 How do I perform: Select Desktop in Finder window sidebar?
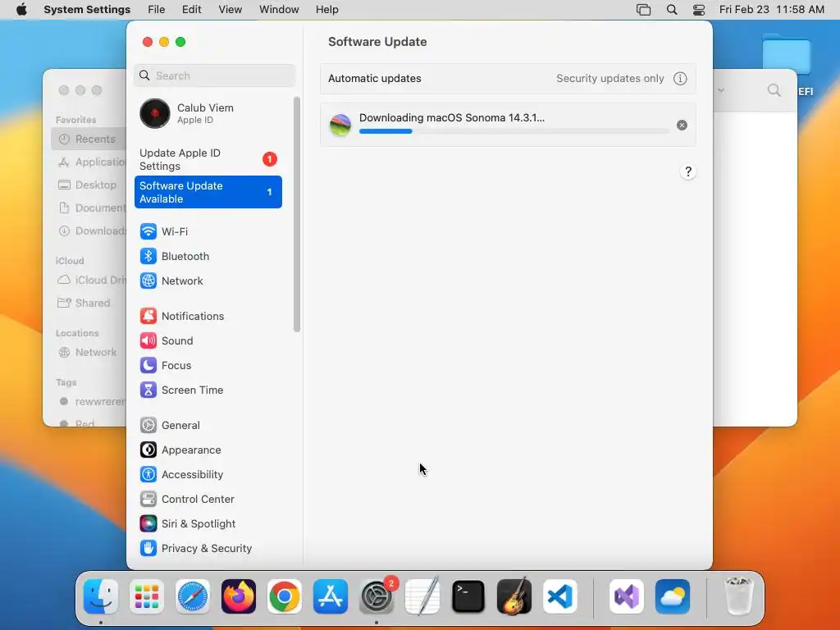(x=89, y=185)
